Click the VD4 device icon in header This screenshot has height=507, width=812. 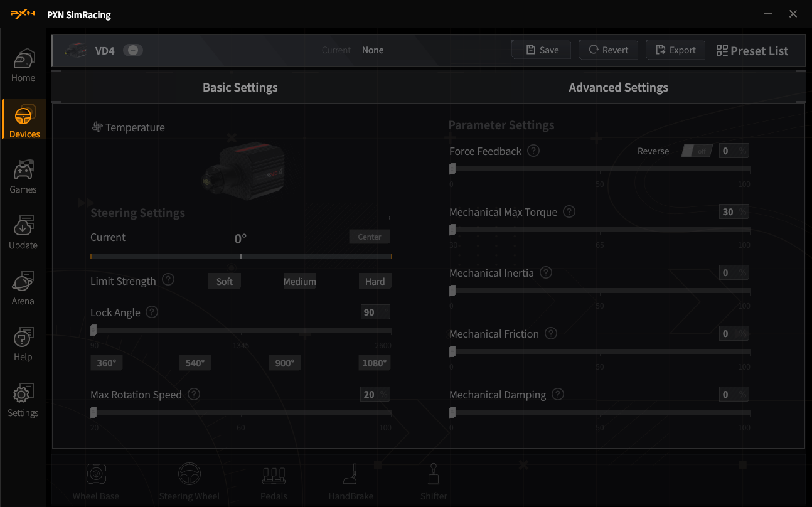[77, 50]
